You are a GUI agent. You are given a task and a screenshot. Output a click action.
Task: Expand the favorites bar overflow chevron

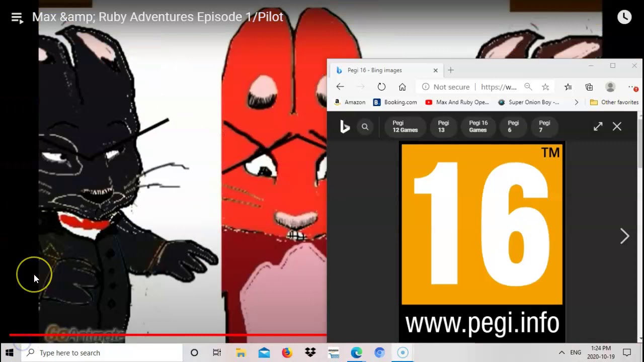pos(576,102)
